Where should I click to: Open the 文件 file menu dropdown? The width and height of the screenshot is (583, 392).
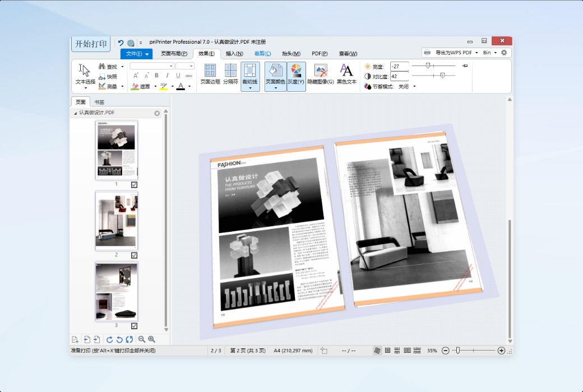tap(136, 54)
